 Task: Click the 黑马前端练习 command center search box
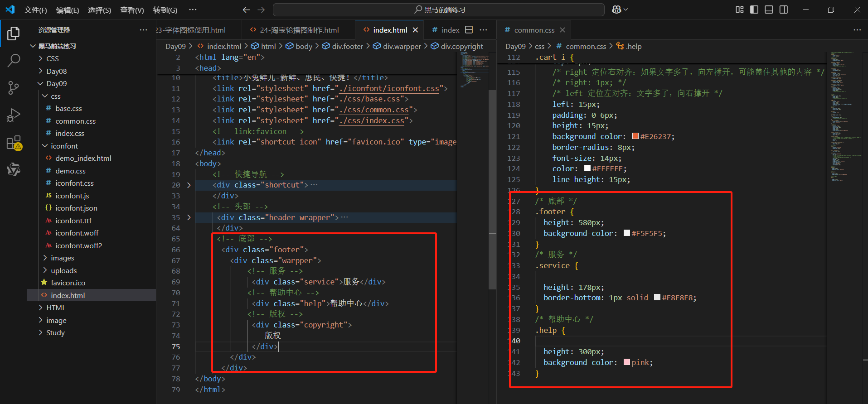(x=439, y=10)
